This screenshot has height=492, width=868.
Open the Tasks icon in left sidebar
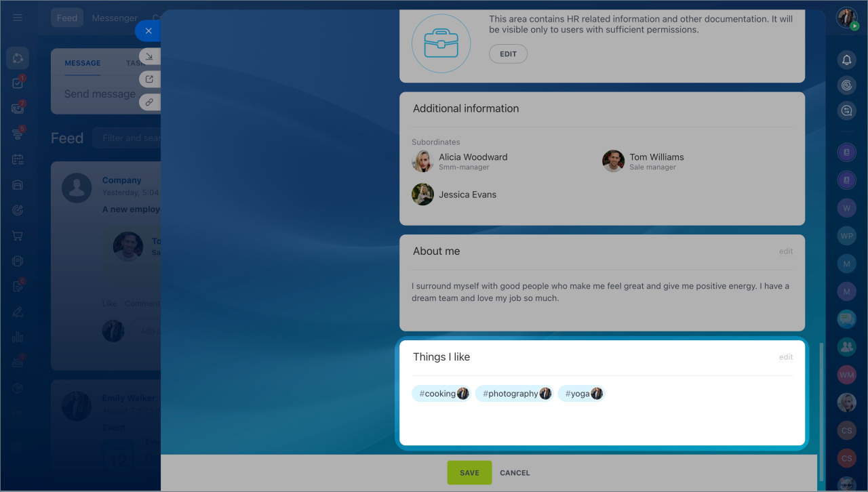pos(18,83)
